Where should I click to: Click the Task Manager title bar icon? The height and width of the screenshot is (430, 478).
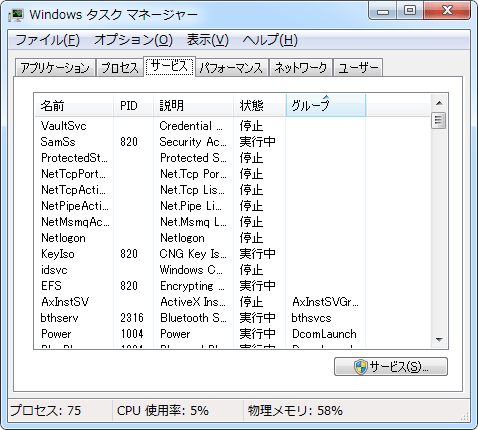16,15
